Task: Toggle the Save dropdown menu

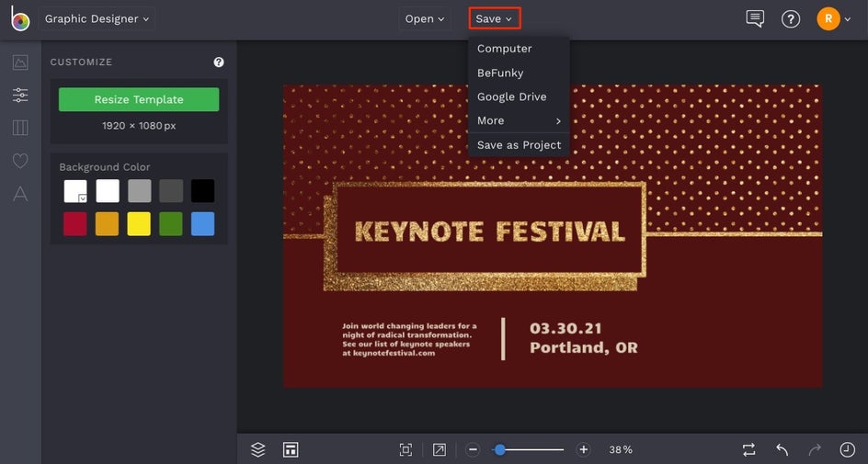Action: tap(495, 18)
